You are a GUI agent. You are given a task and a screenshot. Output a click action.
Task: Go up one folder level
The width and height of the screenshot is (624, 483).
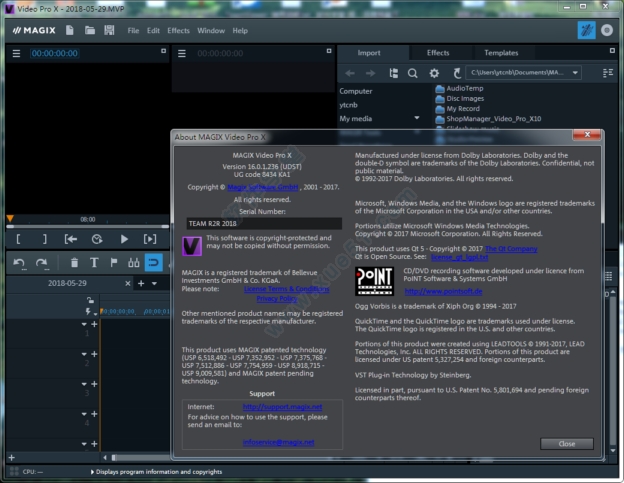click(x=457, y=73)
